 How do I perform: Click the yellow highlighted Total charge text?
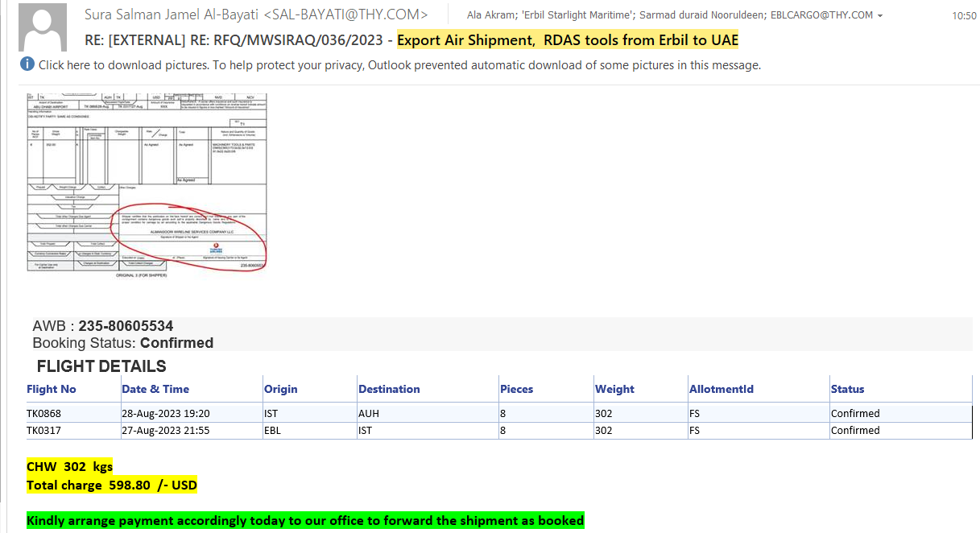(112, 485)
